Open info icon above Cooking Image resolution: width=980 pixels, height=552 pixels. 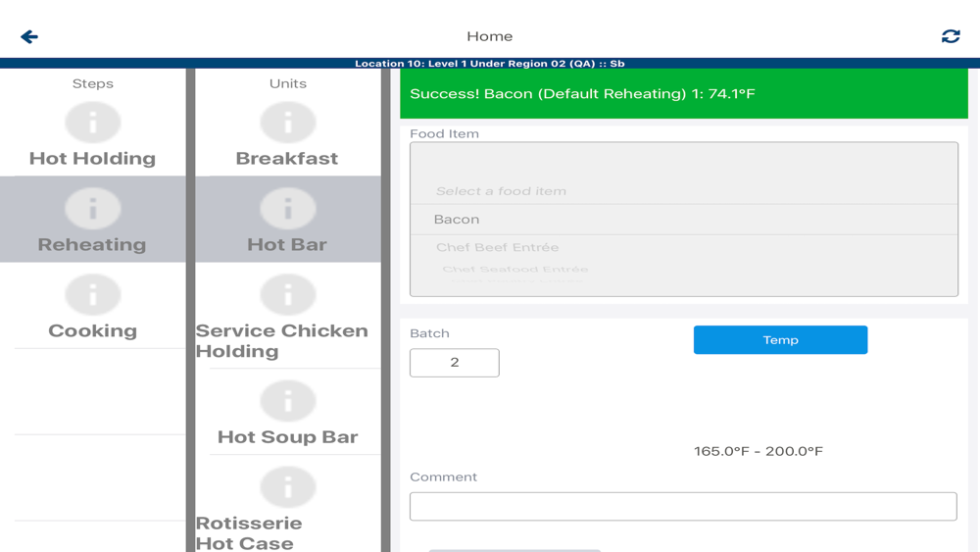click(x=92, y=295)
